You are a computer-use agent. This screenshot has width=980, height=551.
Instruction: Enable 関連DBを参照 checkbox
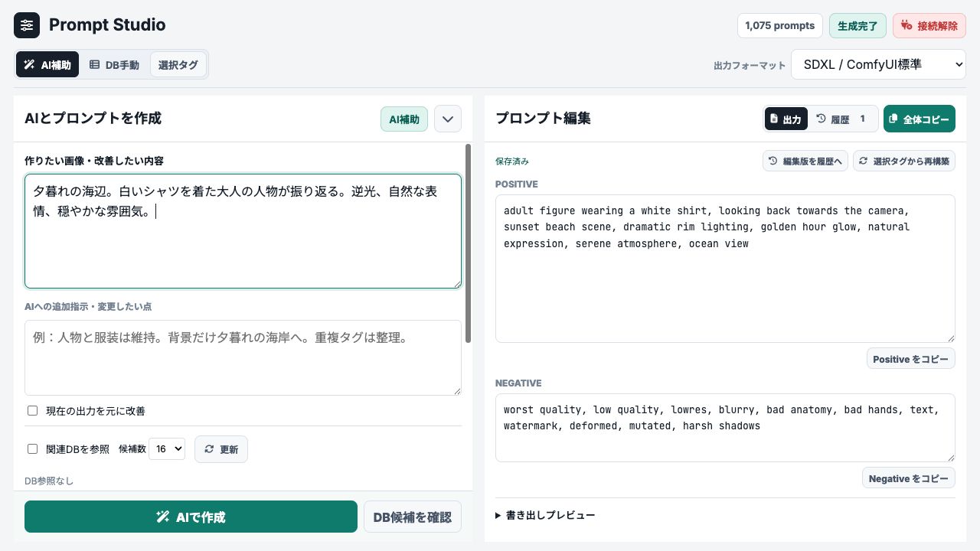click(x=32, y=449)
